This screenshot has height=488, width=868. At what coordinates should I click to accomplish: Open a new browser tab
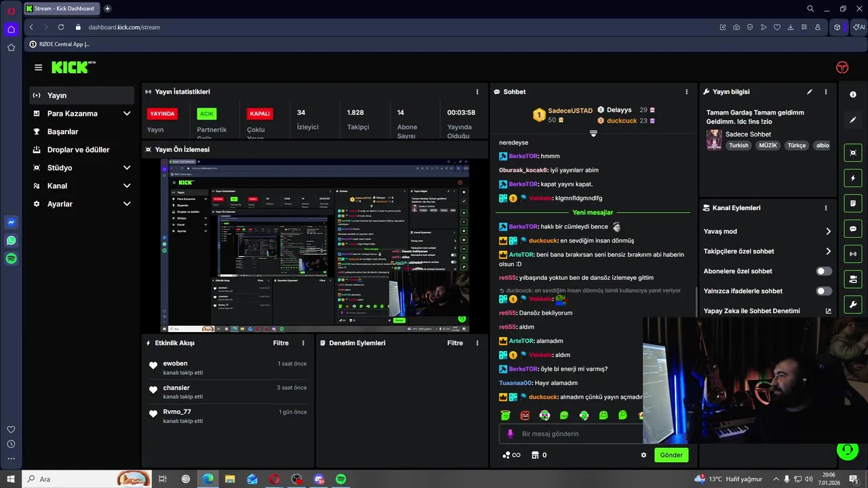point(107,9)
